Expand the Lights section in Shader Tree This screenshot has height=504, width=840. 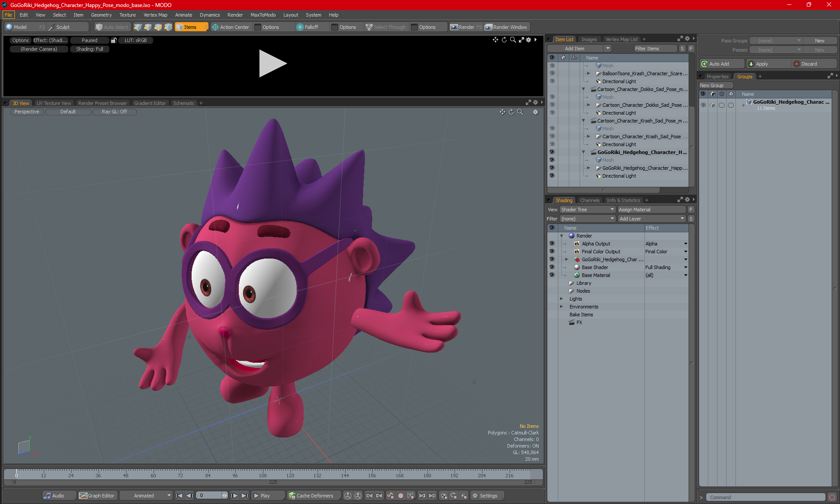(x=561, y=299)
